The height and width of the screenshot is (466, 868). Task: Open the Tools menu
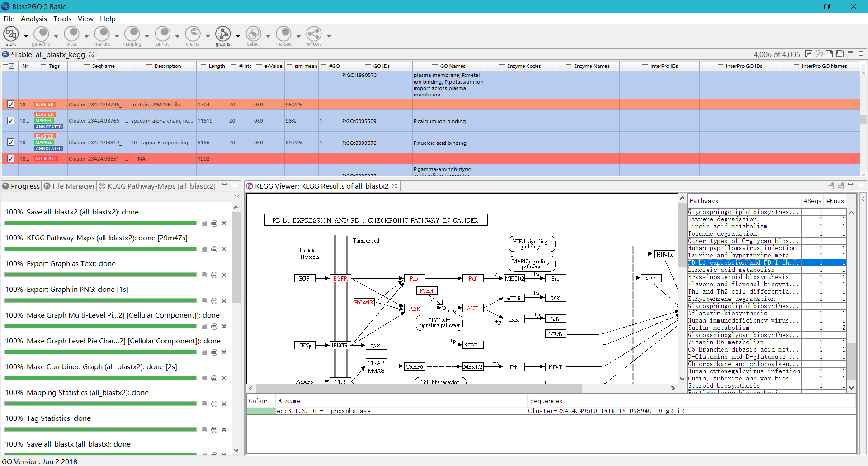62,19
